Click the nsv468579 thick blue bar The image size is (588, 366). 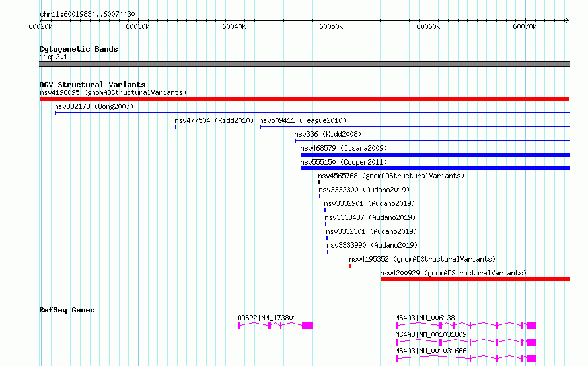435,155
